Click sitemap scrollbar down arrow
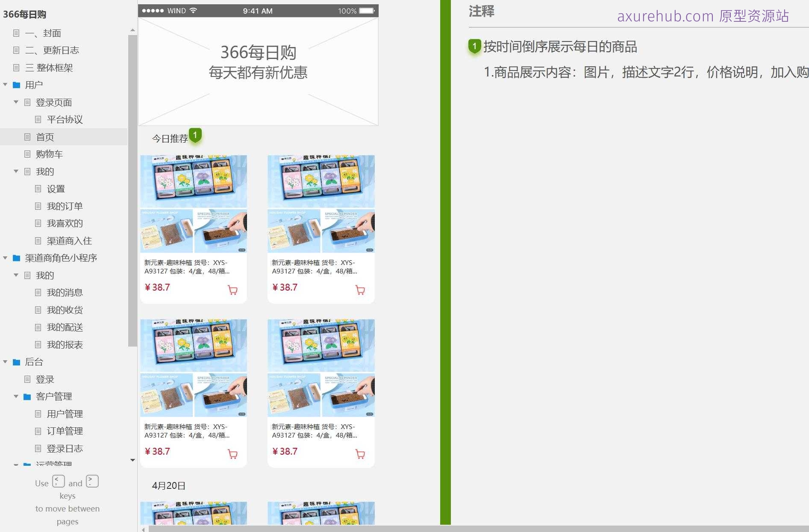The width and height of the screenshot is (809, 532). [x=132, y=460]
